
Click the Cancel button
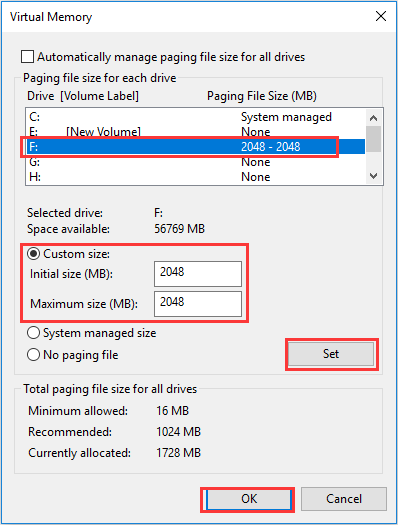[344, 499]
